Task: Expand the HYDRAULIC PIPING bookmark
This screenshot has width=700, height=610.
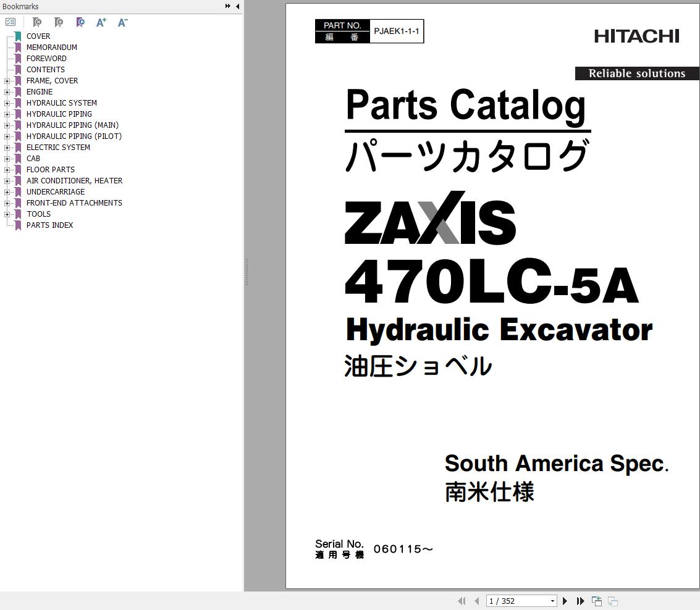Action: coord(7,114)
